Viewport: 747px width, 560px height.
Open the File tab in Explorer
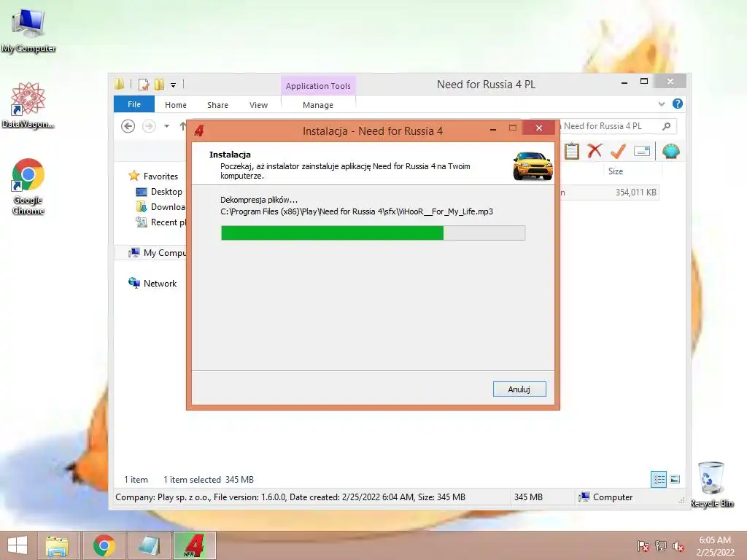pos(134,104)
